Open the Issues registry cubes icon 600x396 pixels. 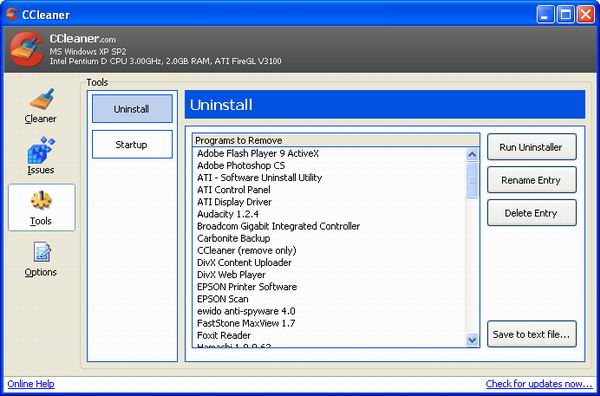pos(41,150)
